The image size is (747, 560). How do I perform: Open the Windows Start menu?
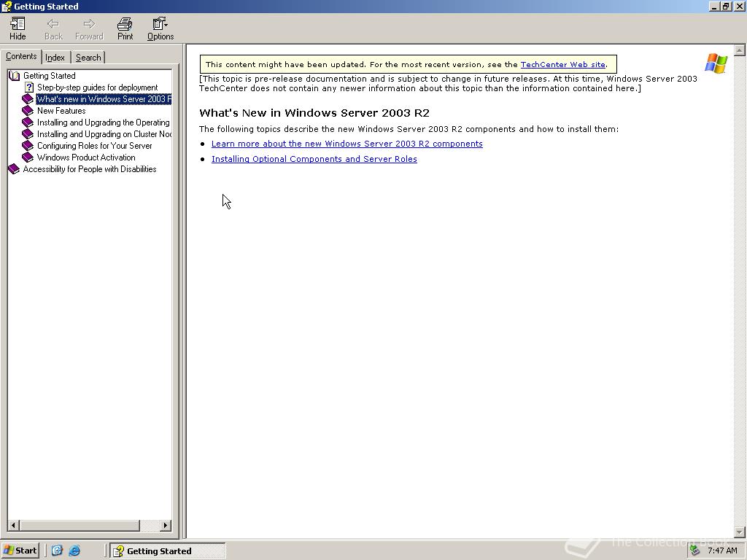tap(20, 551)
